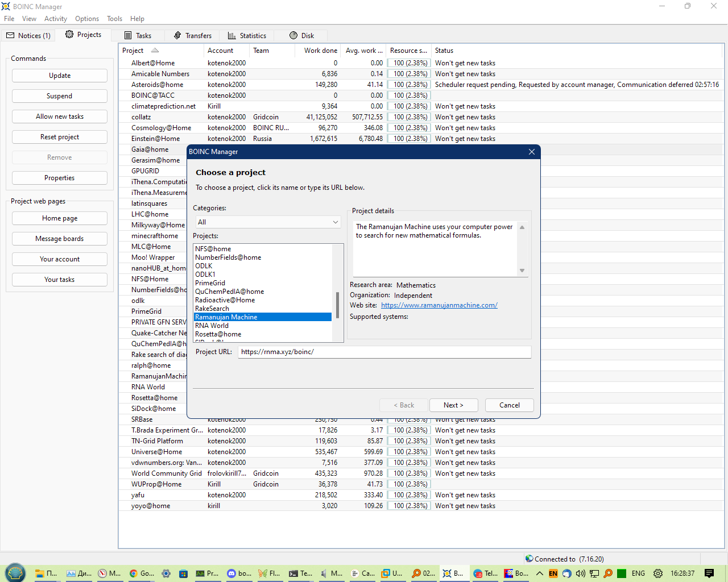Image resolution: width=728 pixels, height=582 pixels.
Task: Open the project Home page button
Action: click(x=60, y=218)
